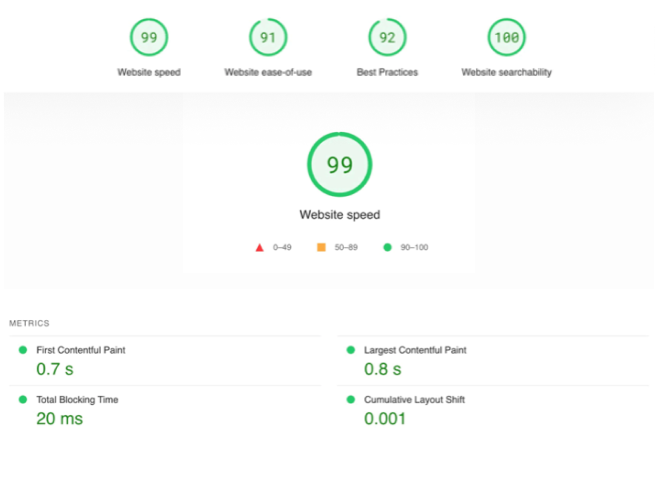This screenshot has width=658, height=482.
Task: Open the 92 Best Practices score gauge
Action: click(x=387, y=38)
